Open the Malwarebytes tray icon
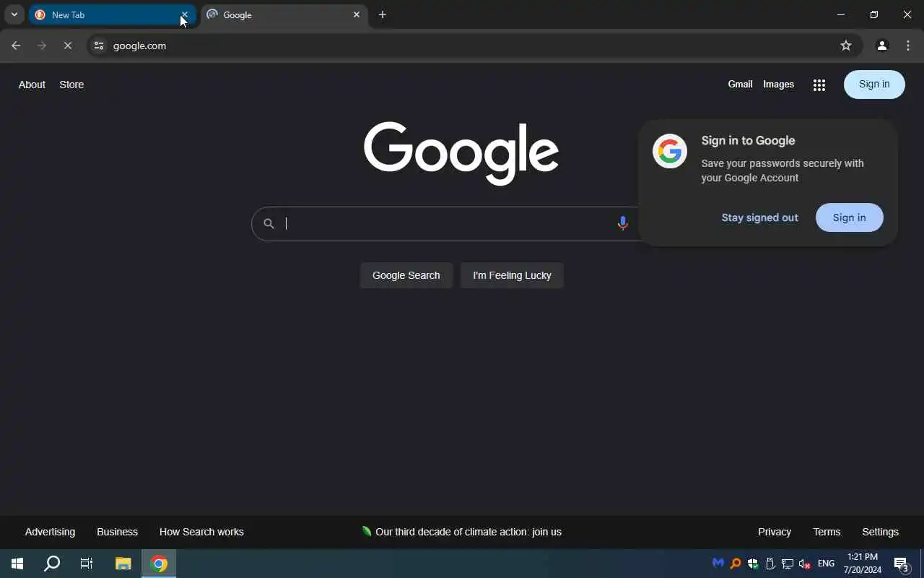 click(x=718, y=563)
